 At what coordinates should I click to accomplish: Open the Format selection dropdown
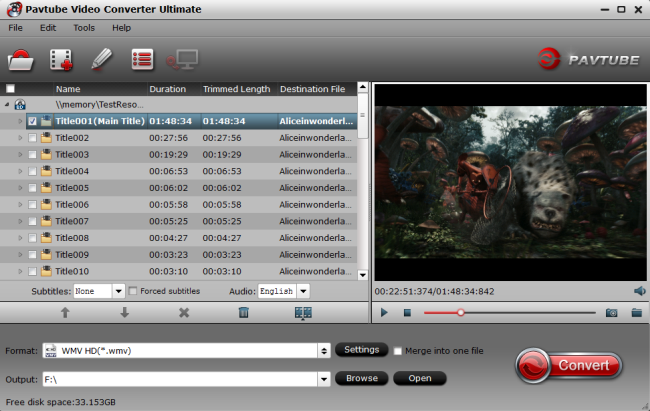pyautogui.click(x=324, y=351)
